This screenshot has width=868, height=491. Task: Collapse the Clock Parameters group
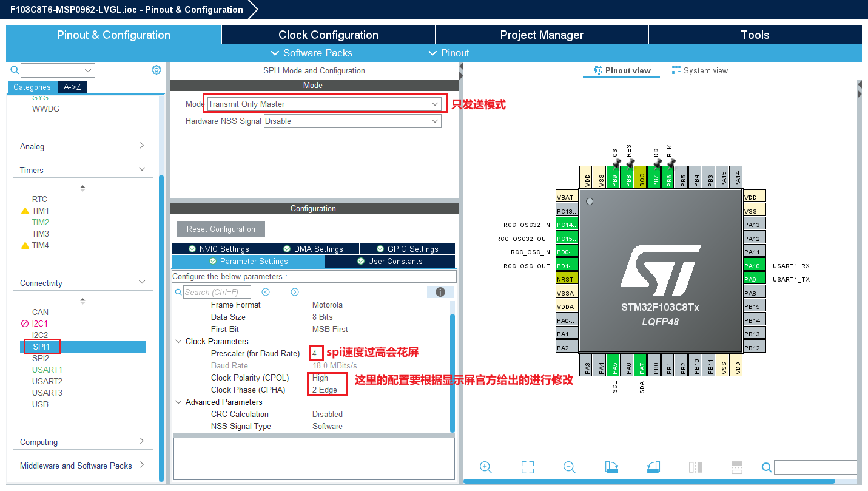pyautogui.click(x=179, y=341)
